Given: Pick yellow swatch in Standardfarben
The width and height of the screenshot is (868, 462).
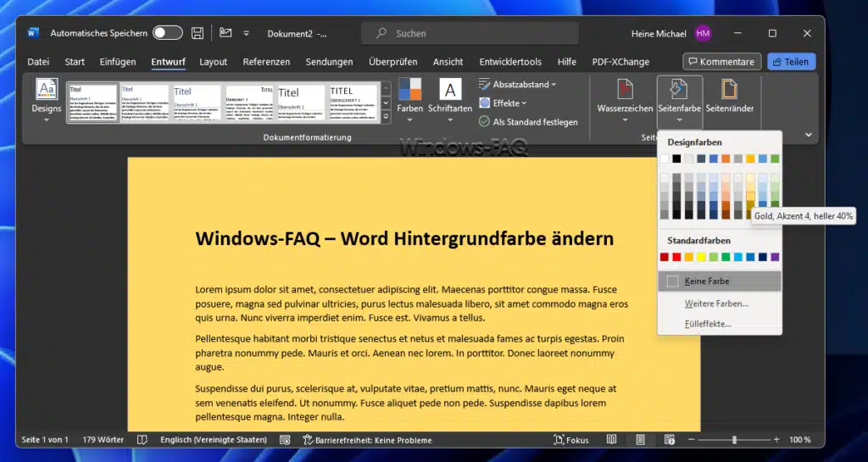Looking at the screenshot, I should (x=701, y=258).
